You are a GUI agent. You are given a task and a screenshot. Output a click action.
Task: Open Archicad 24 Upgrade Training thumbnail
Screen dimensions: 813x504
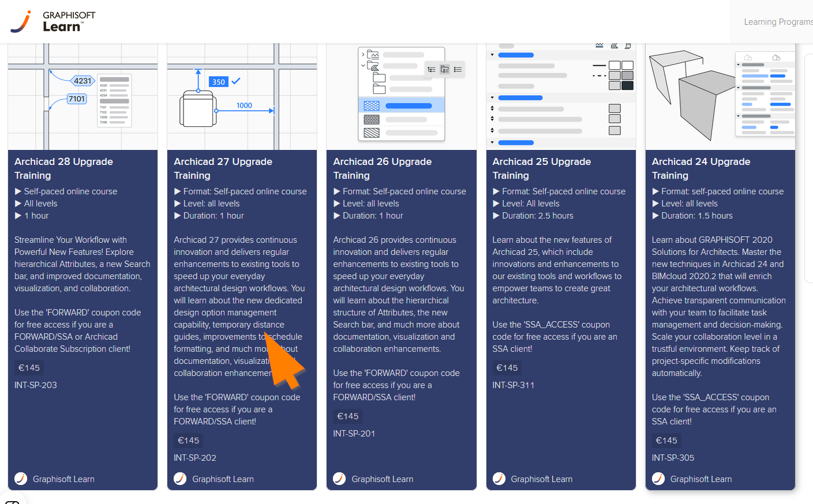[720, 97]
